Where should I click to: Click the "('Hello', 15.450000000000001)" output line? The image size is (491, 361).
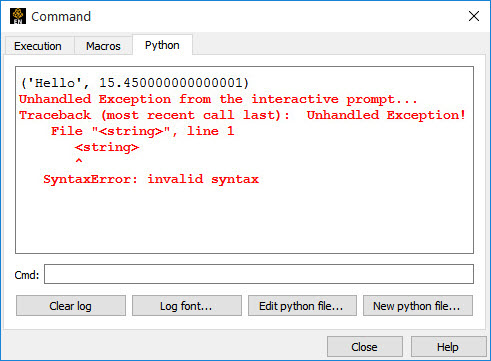[135, 83]
